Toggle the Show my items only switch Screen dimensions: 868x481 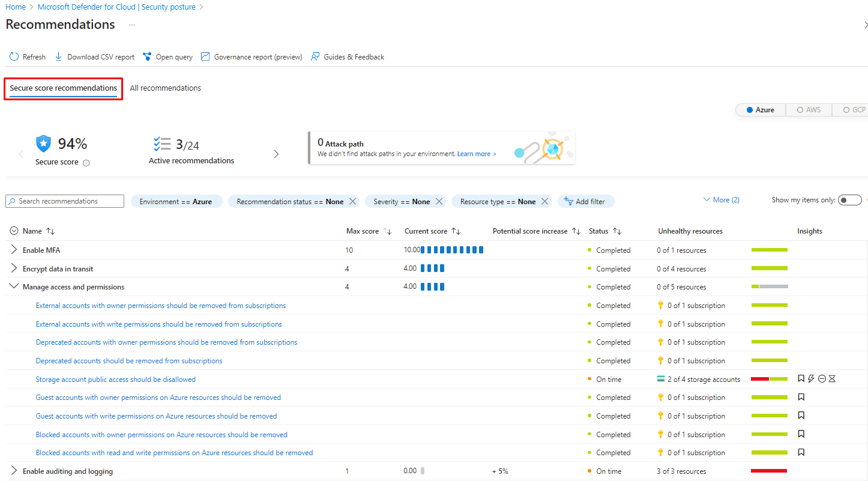click(x=849, y=201)
